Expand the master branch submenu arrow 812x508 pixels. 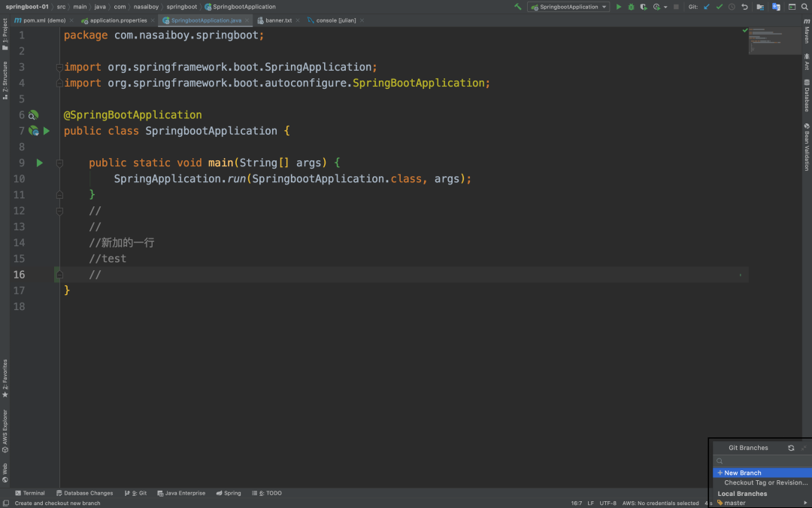pos(805,502)
